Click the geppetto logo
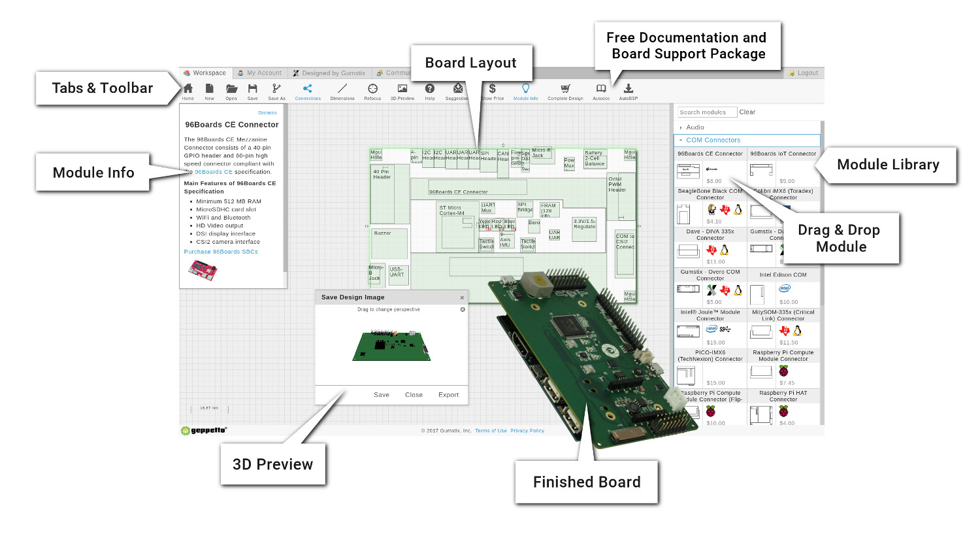 204,430
